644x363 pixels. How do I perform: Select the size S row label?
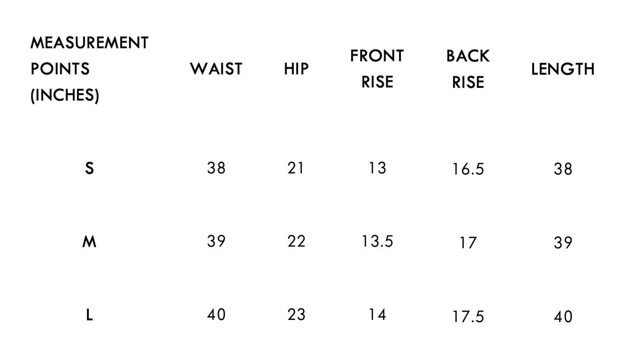pyautogui.click(x=89, y=168)
